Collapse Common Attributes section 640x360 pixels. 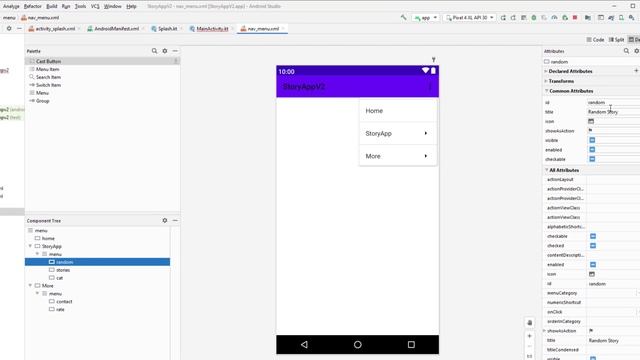coord(547,91)
